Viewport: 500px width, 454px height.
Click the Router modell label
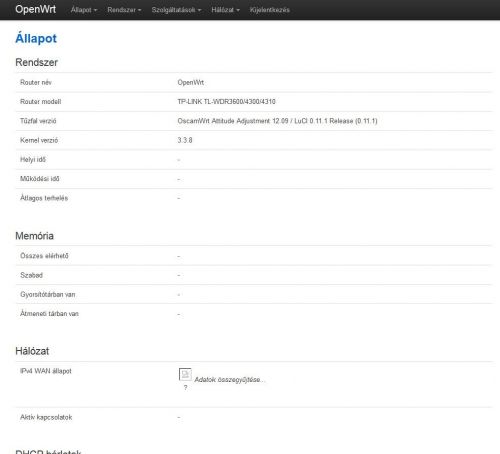pyautogui.click(x=40, y=102)
